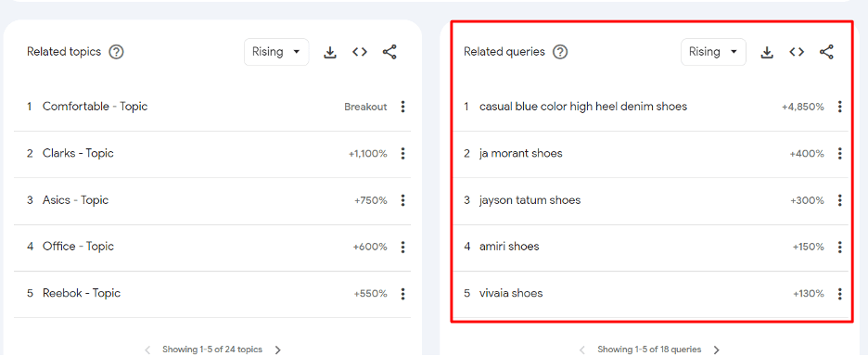Go to next page of topics
The height and width of the screenshot is (356, 868).
278,350
